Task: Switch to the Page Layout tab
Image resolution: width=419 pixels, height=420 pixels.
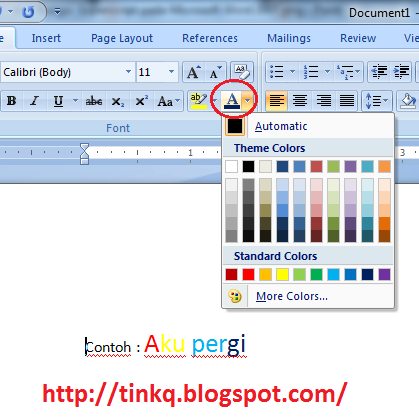Action: (x=122, y=39)
